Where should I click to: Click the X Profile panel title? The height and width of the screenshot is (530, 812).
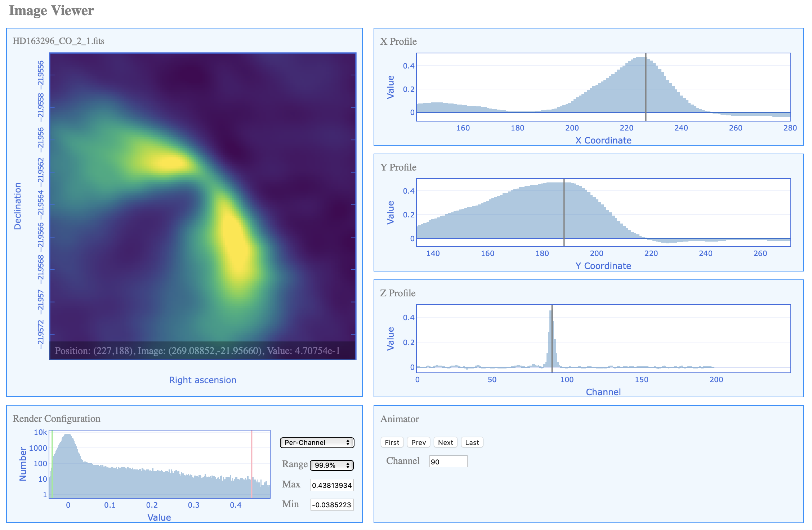(x=398, y=41)
